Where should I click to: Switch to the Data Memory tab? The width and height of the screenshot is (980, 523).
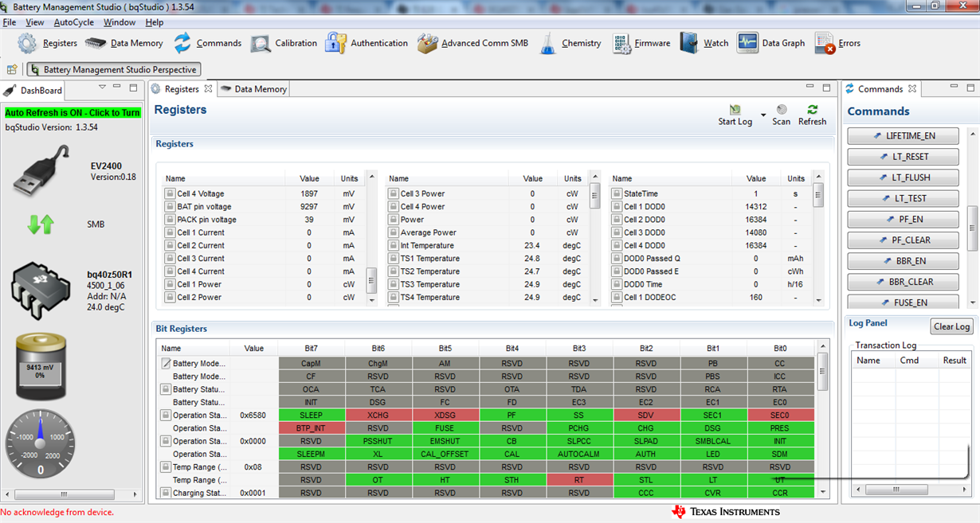[x=253, y=89]
